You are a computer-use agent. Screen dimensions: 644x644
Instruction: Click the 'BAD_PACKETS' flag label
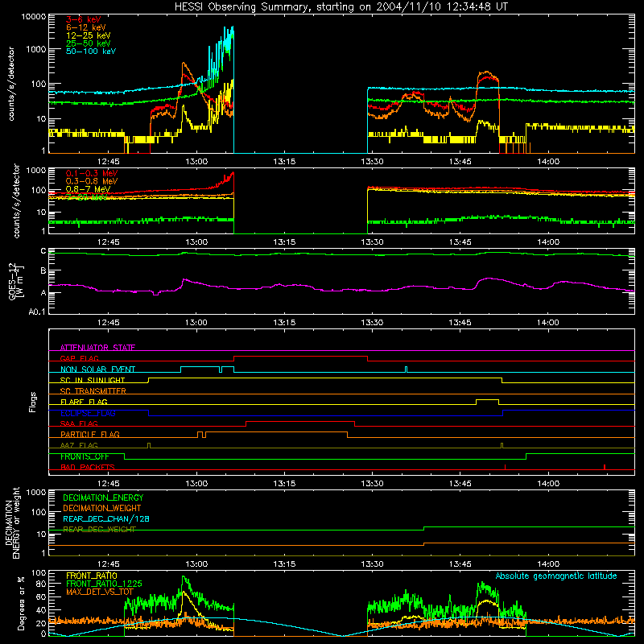pos(88,467)
